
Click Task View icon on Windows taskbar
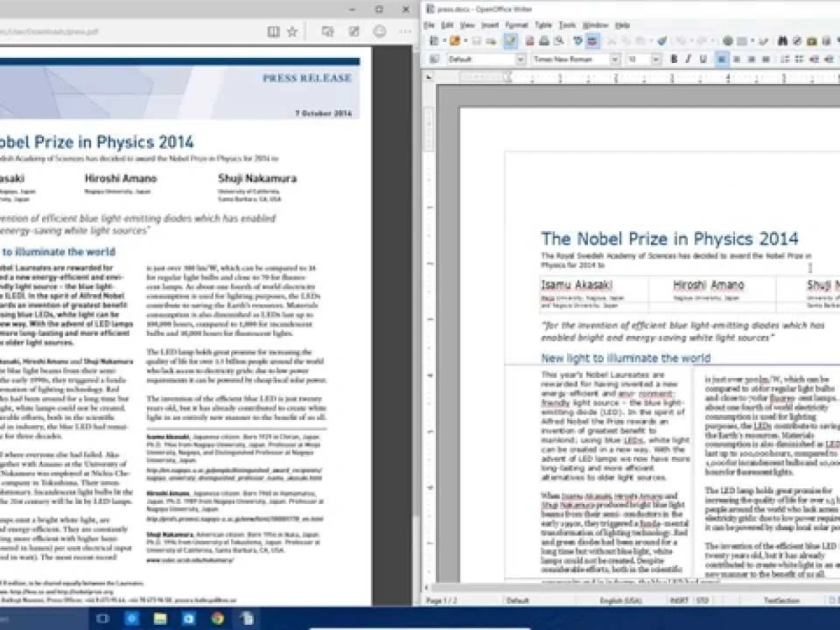click(102, 619)
